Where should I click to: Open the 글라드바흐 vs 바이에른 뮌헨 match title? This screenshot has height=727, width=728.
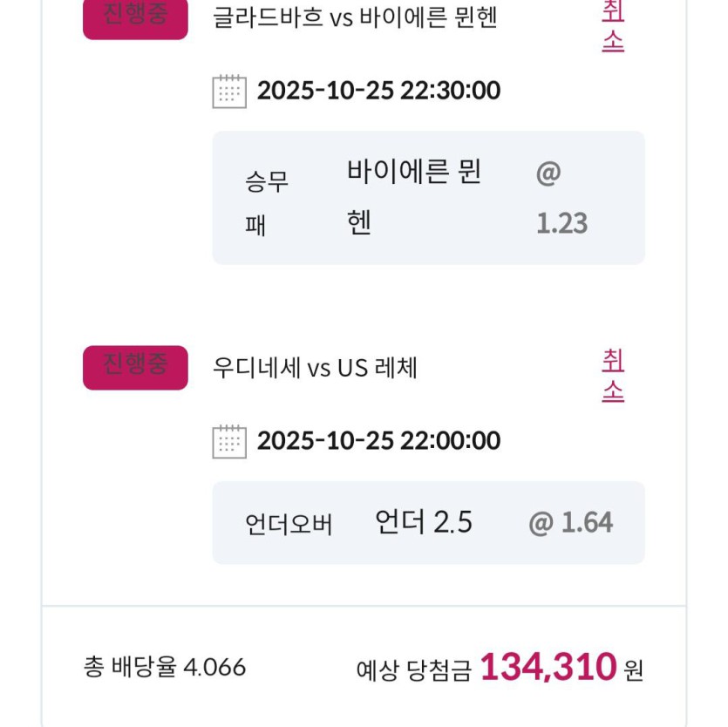point(355,18)
